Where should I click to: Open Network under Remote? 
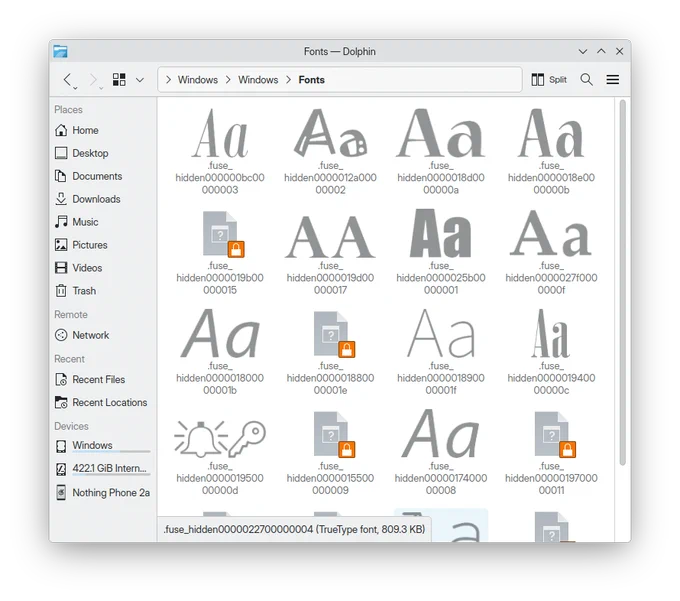pos(102,335)
